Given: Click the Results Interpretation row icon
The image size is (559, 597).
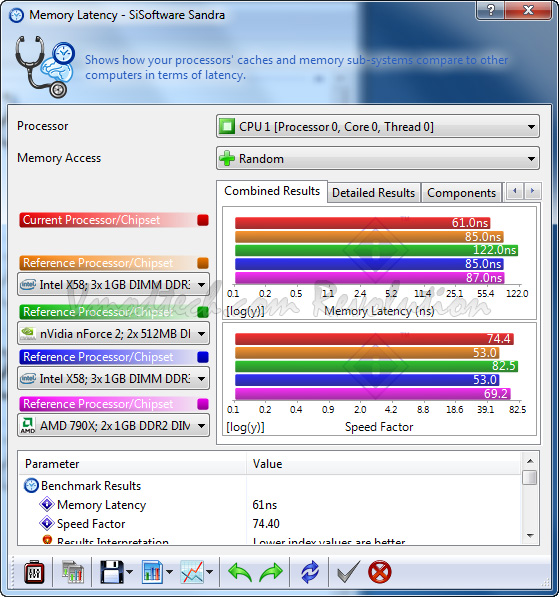Looking at the screenshot, I should point(47,540).
